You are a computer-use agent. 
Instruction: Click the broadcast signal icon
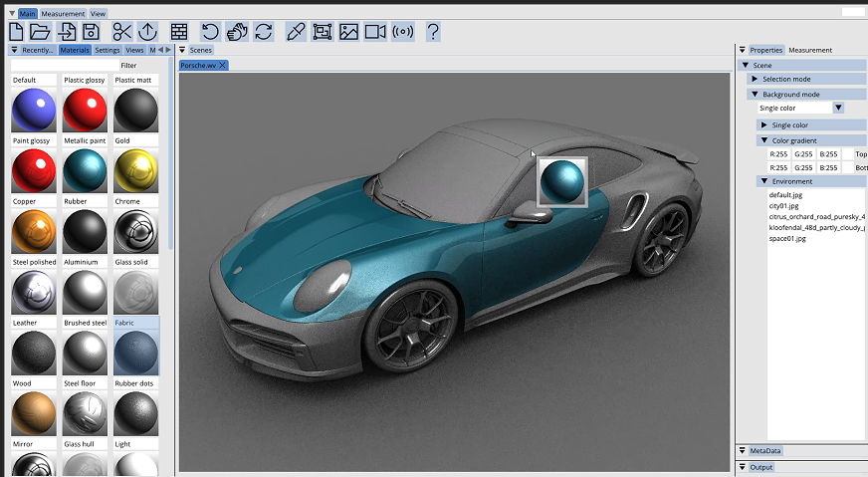point(403,32)
